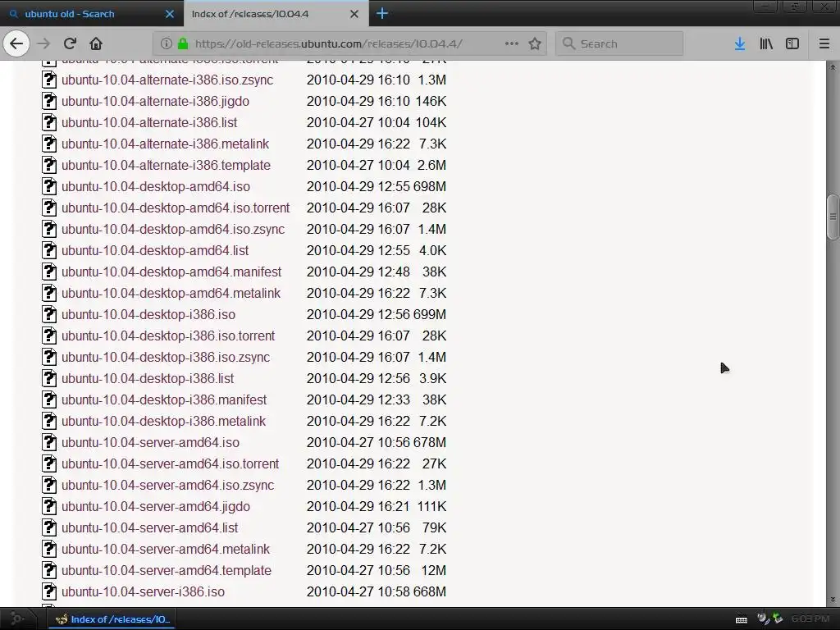Viewport: 840px width, 630px height.
Task: Open ubuntu-10.04-desktop-amd64.metalink link
Action: click(171, 294)
